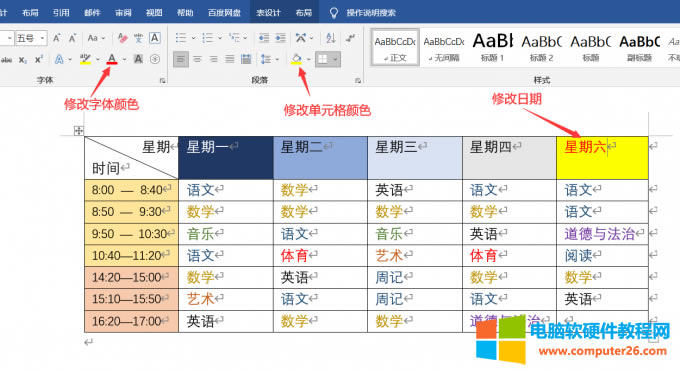Viewport: 680px width, 371px height.
Task: Apply character border icon
Action: coord(155,38)
